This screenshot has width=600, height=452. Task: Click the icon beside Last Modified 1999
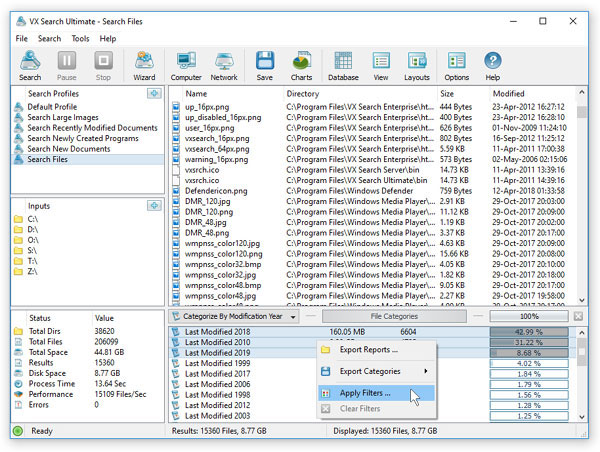tap(176, 363)
